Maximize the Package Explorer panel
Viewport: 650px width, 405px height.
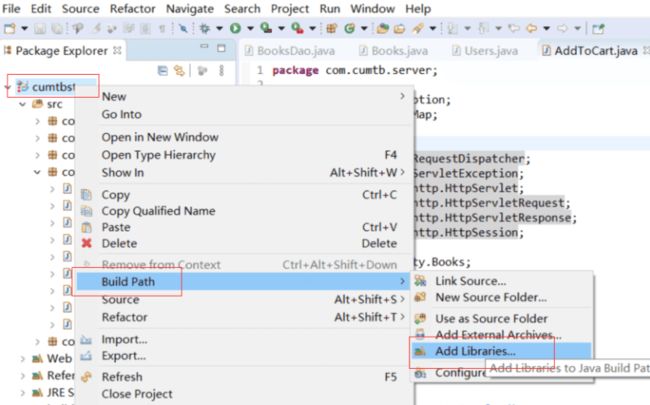click(221, 48)
